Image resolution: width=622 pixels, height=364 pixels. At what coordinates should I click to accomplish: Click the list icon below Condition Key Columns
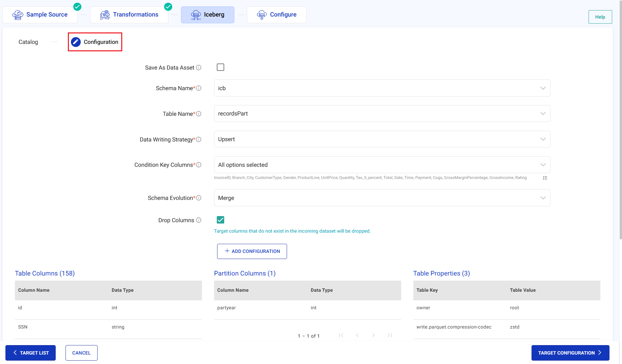pos(545,178)
